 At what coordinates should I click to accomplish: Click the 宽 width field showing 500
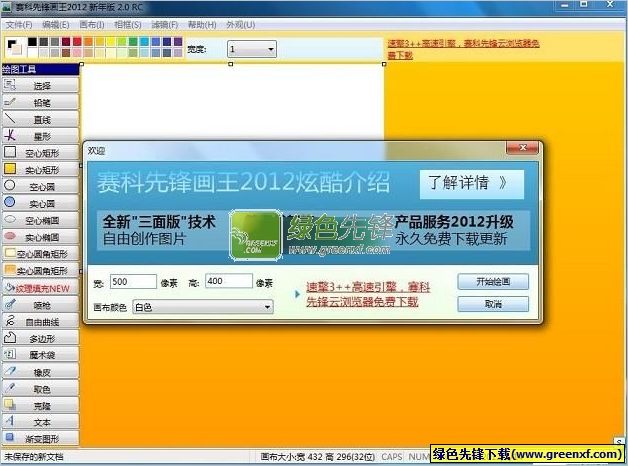point(133,281)
